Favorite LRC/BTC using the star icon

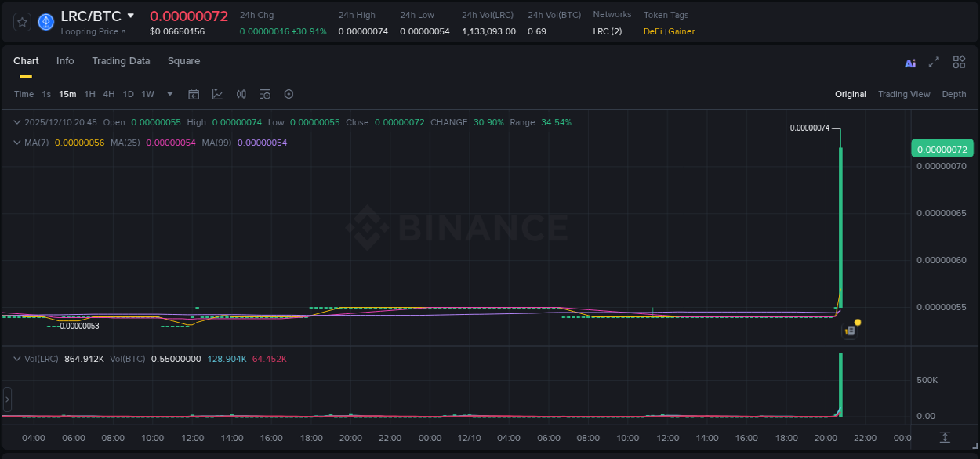click(21, 21)
